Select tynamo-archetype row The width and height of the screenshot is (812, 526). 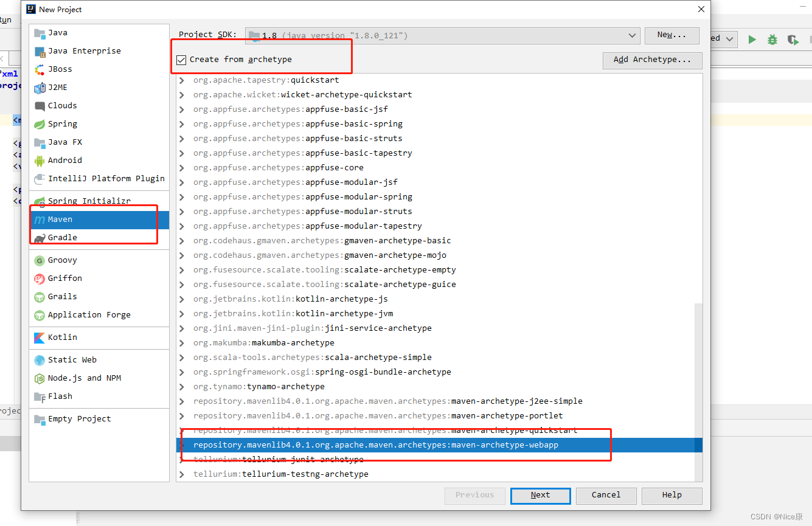tap(435, 387)
